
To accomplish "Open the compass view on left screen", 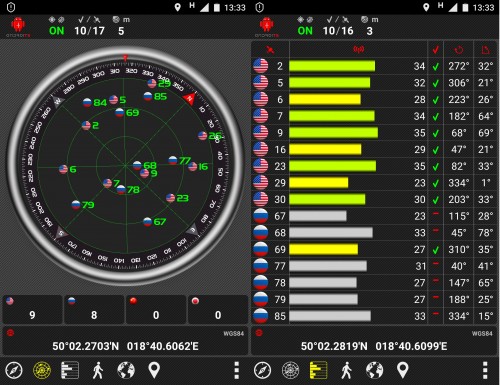I will 14,370.
